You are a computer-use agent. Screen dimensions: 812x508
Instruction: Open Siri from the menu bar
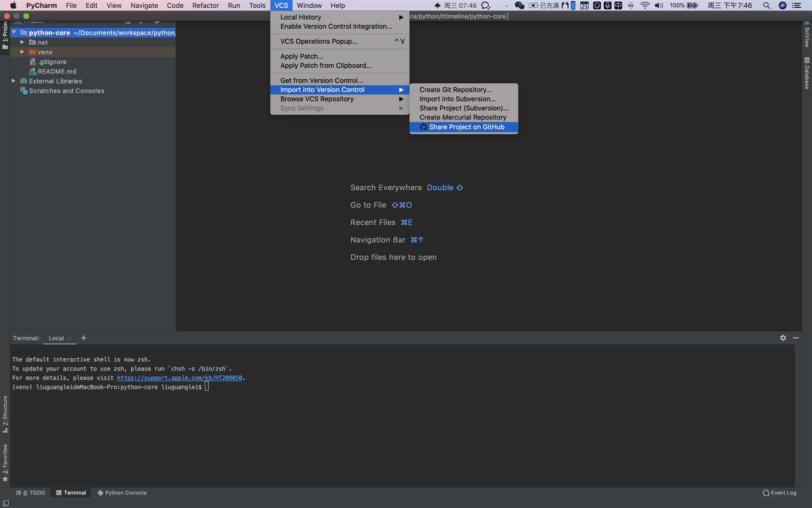783,5
